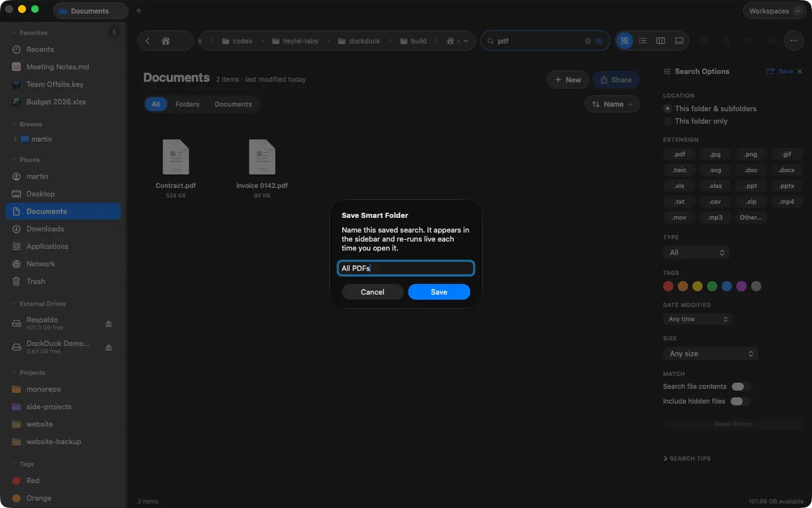
Task: Open the breadcrumb path dropdown chevron
Action: point(466,41)
